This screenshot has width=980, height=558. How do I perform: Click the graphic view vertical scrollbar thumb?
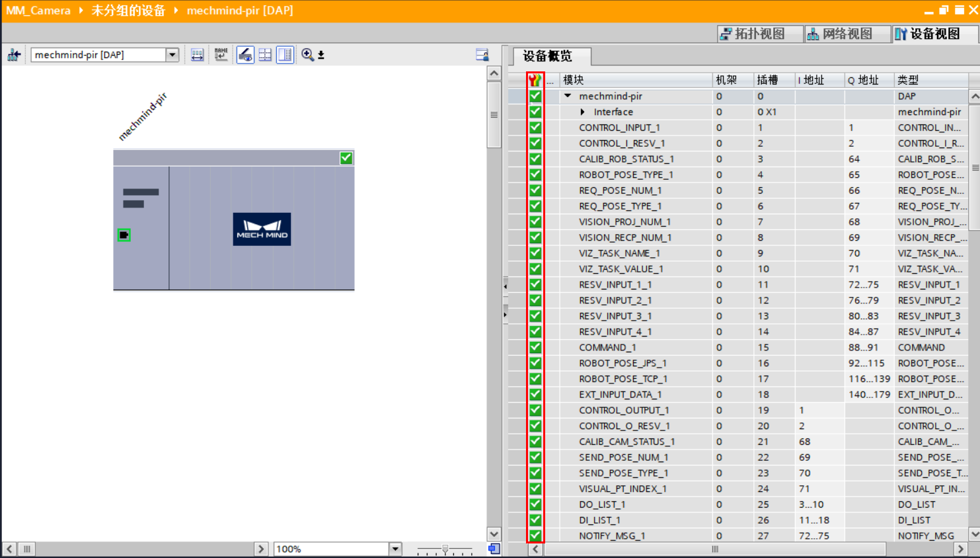494,114
